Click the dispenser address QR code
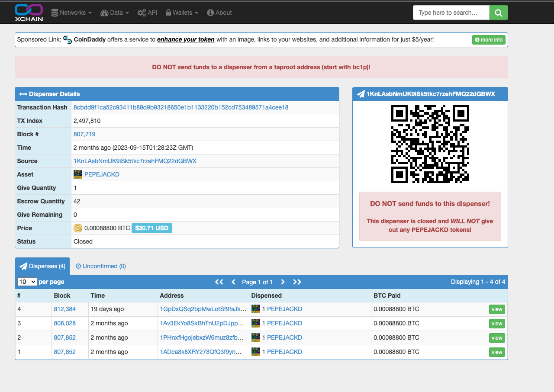The height and width of the screenshot is (392, 554). (x=430, y=144)
